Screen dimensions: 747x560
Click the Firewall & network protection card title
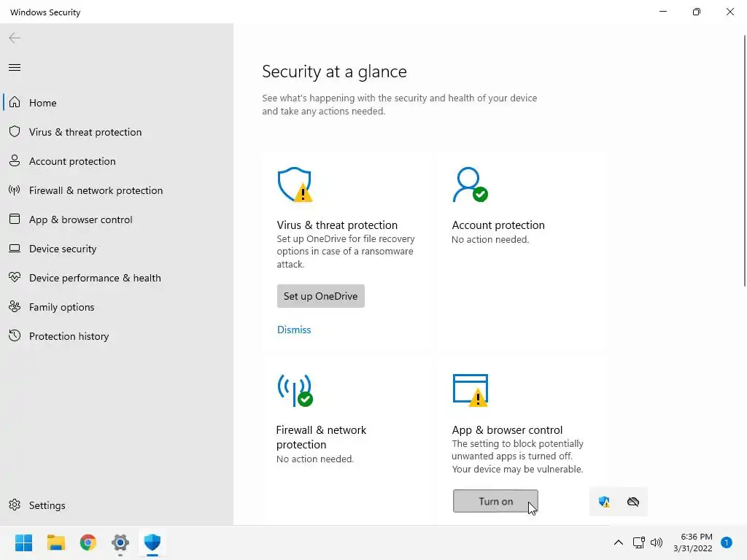(321, 437)
